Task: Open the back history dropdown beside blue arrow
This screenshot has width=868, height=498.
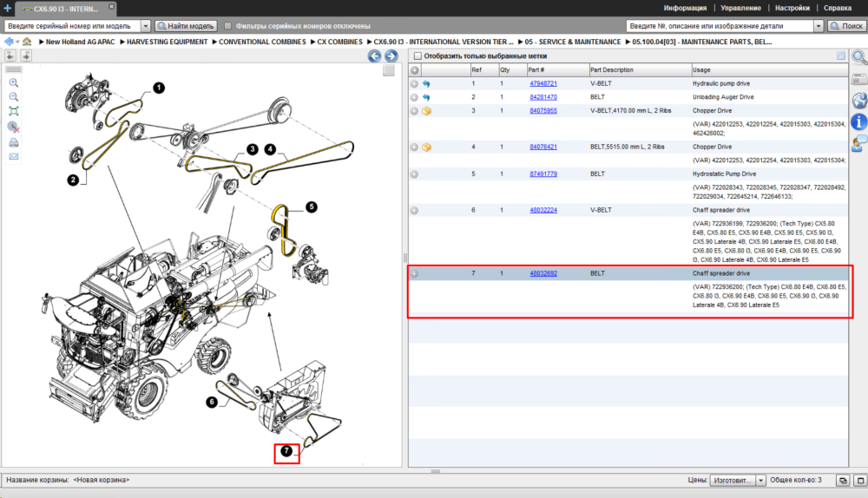Action: point(17,42)
